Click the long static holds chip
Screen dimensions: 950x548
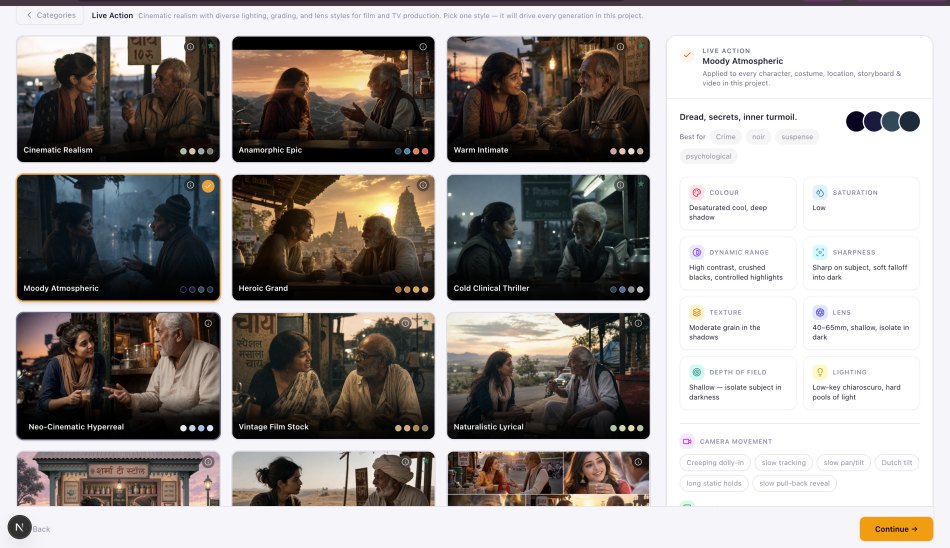[x=714, y=483]
